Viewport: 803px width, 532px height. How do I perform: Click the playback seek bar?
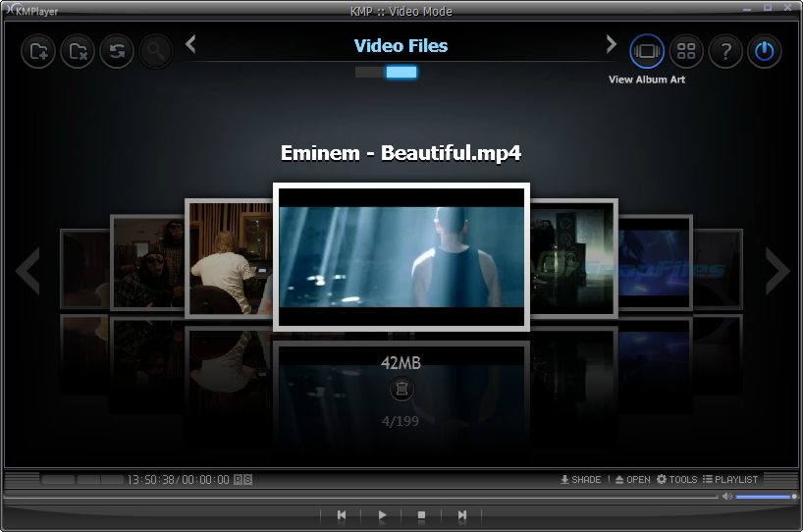point(360,497)
